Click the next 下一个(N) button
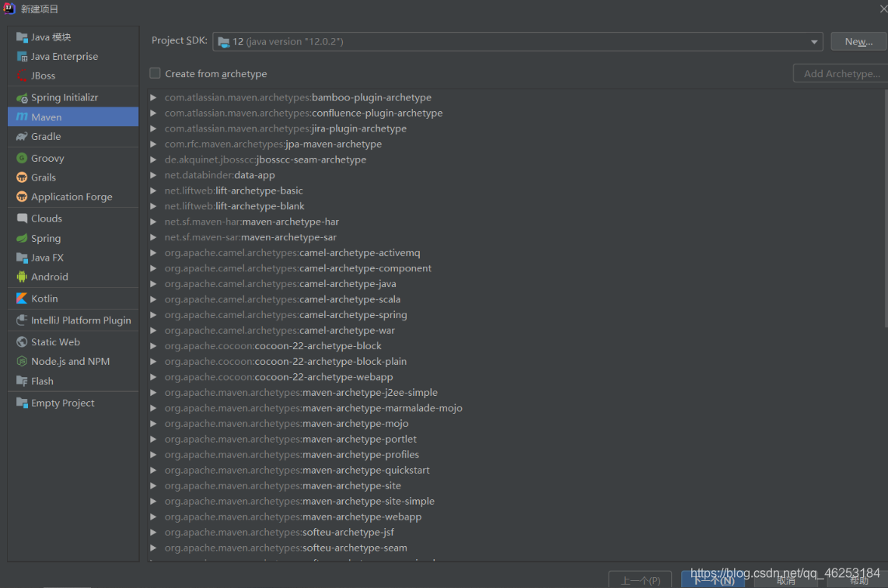The height and width of the screenshot is (588, 888). pos(713,580)
